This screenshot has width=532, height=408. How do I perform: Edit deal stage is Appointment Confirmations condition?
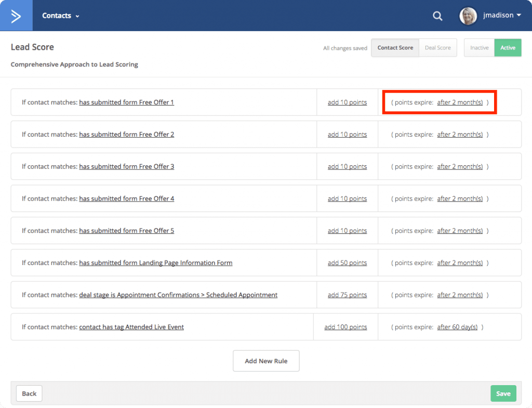tap(178, 295)
